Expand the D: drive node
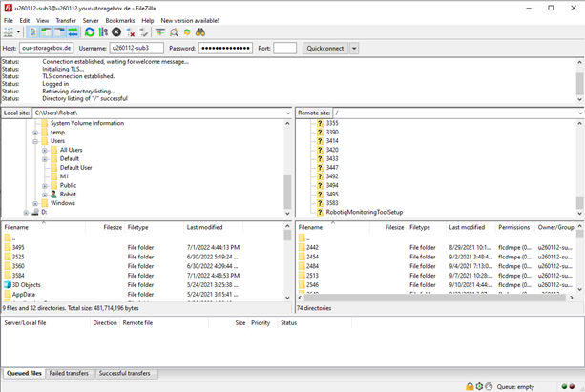 coord(26,213)
